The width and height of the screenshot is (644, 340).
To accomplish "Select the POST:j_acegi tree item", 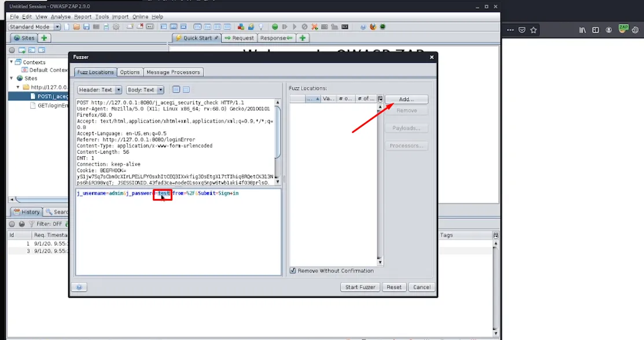I will tap(49, 97).
